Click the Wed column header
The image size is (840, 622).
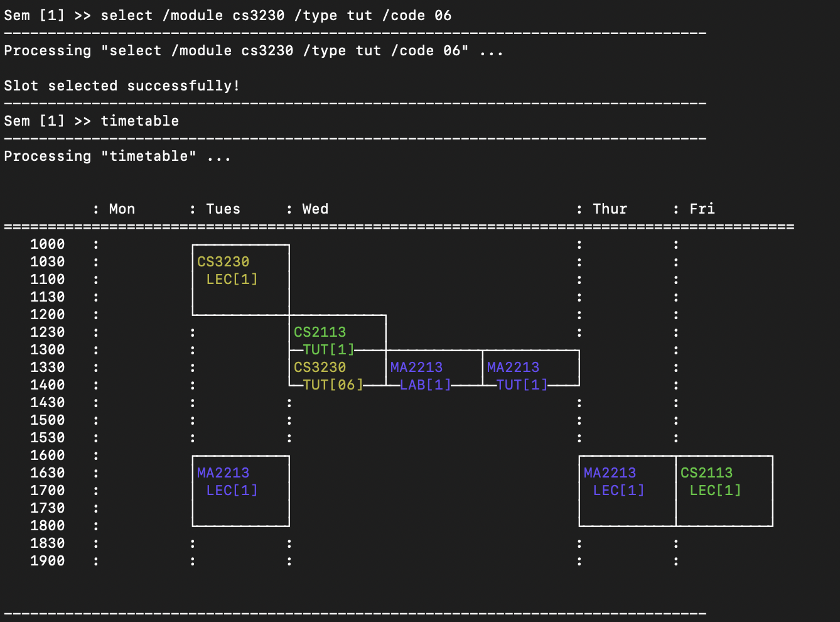coord(315,209)
